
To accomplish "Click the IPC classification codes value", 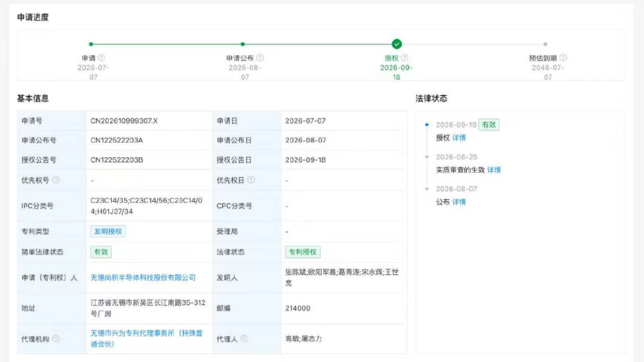I will (x=146, y=206).
